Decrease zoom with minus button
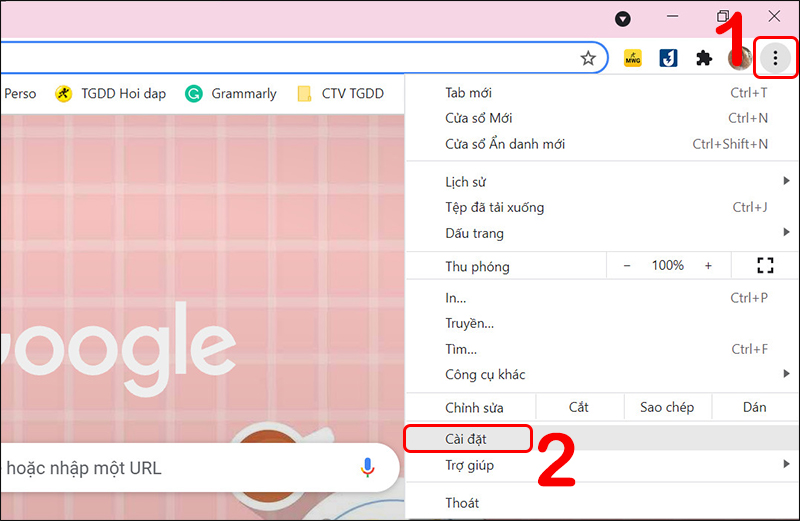 pyautogui.click(x=627, y=266)
